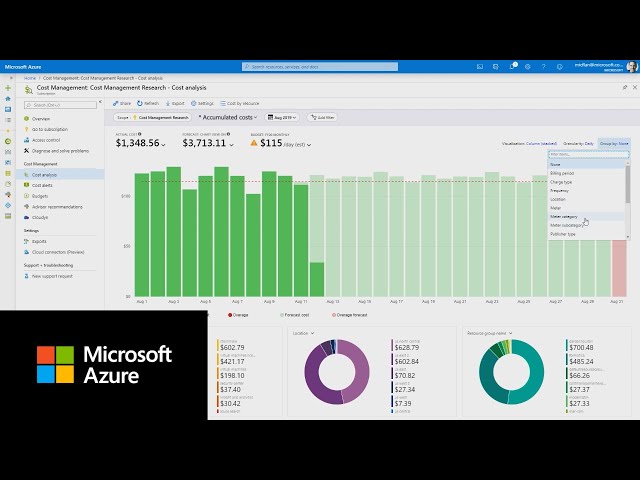640x480 pixels.
Task: Open the All services list icon
Action: [8, 120]
